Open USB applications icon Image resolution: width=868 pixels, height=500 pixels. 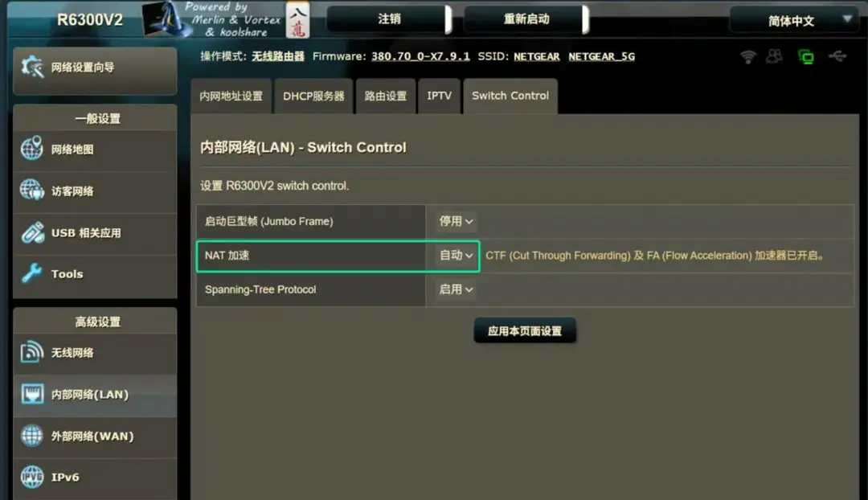tap(32, 232)
